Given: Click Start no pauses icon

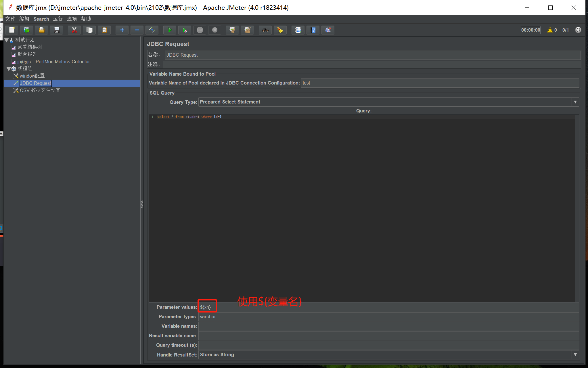Looking at the screenshot, I should click(185, 30).
